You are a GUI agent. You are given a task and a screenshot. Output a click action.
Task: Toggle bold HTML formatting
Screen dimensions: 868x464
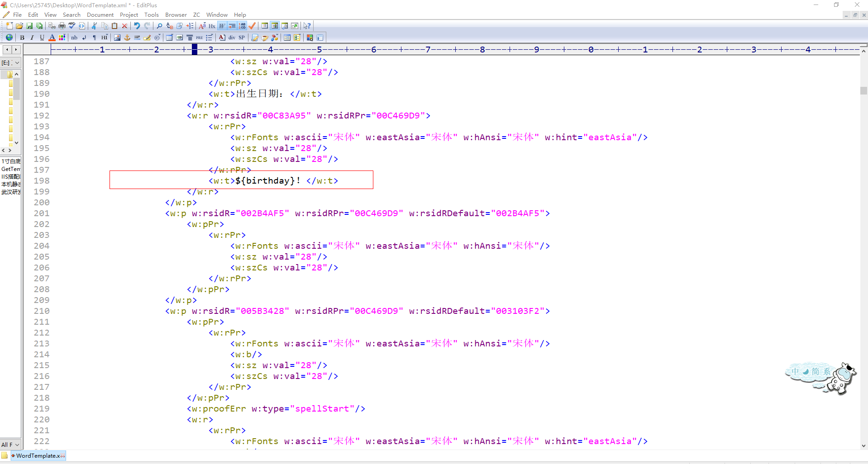(x=22, y=38)
